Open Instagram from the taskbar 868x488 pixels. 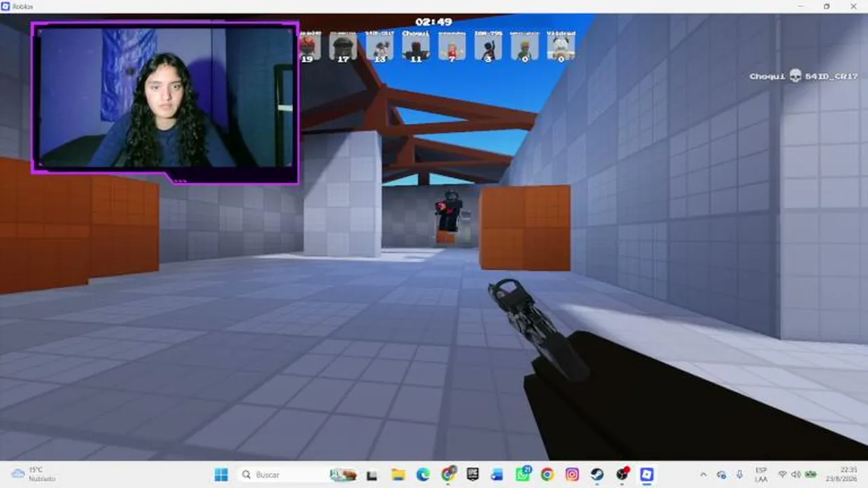tap(572, 474)
